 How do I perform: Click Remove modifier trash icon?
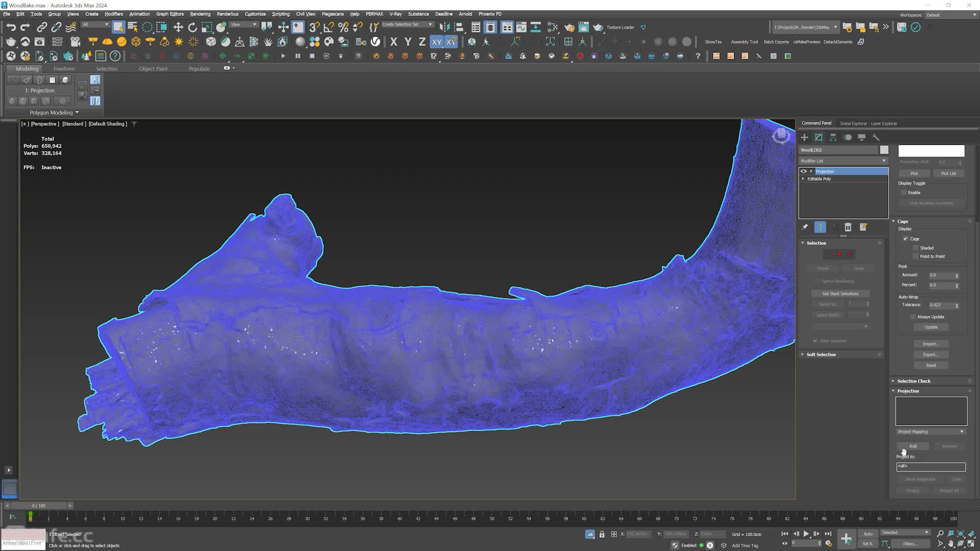pyautogui.click(x=848, y=227)
